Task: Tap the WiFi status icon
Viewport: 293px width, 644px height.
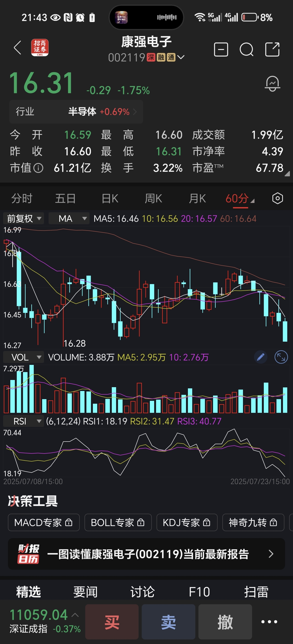Action: 200,17
